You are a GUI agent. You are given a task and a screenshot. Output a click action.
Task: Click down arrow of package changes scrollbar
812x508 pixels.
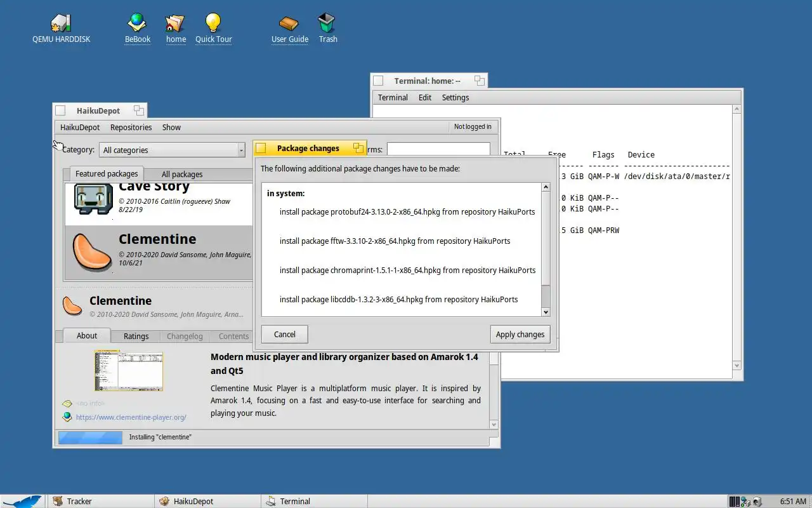(546, 312)
